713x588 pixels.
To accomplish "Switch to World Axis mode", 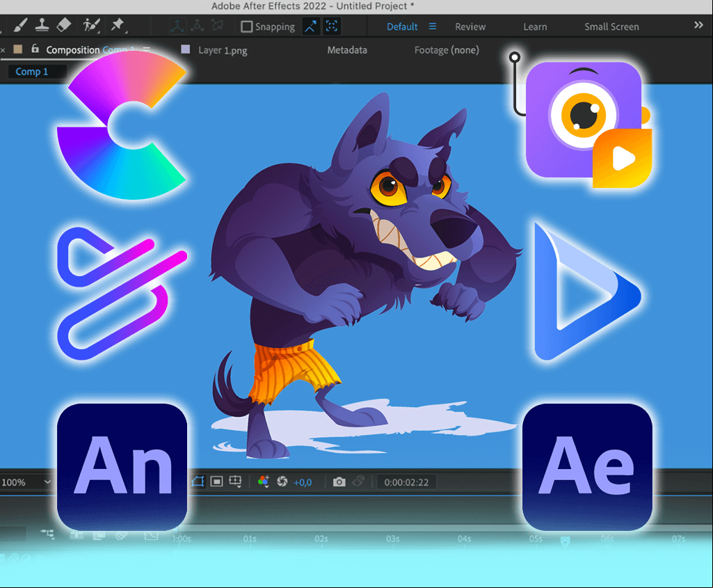I will tap(198, 26).
